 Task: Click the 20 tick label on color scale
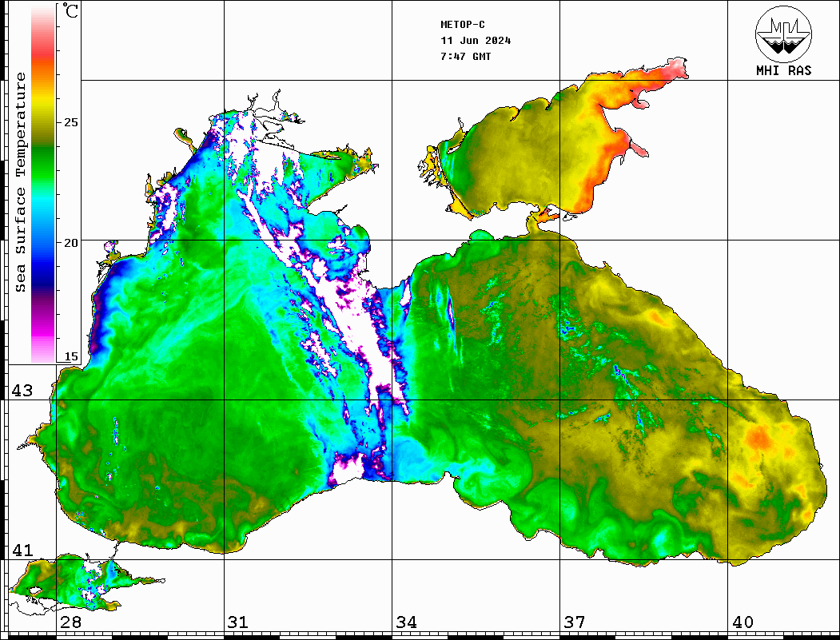(x=70, y=243)
